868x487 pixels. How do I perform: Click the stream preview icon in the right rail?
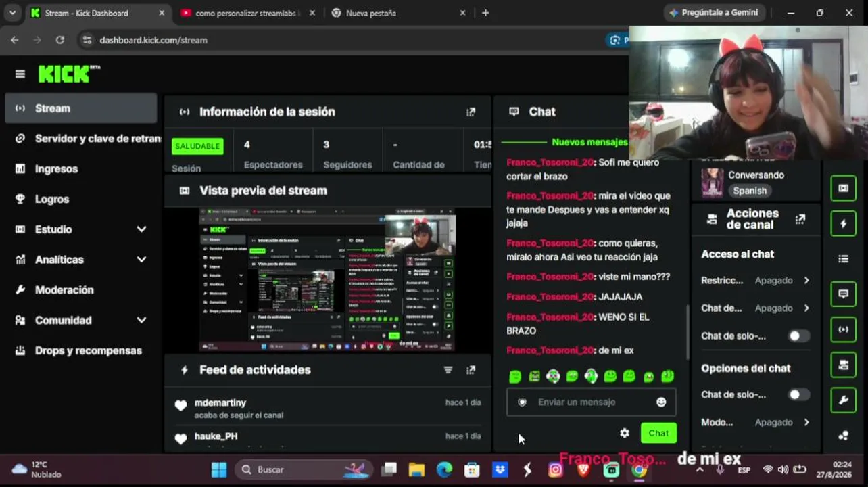click(843, 188)
